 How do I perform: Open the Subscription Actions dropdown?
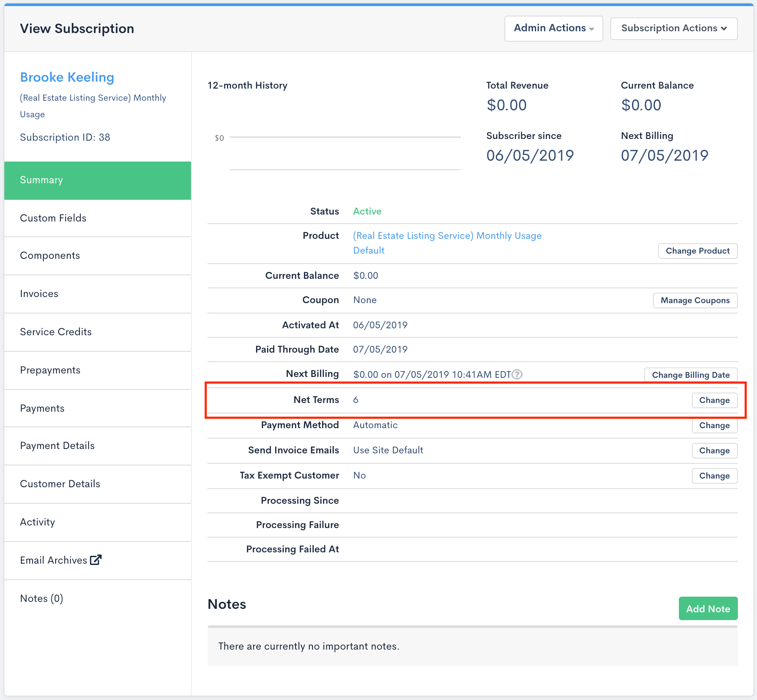674,29
